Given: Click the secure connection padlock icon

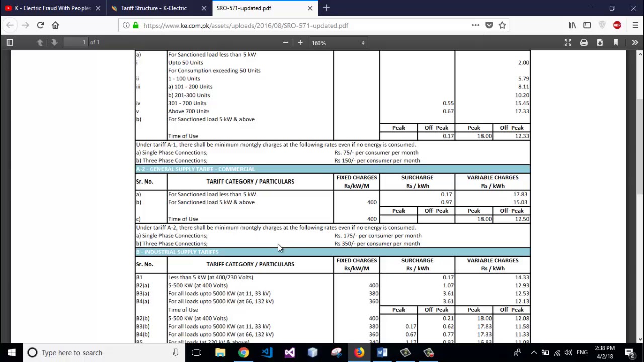Looking at the screenshot, I should click(x=135, y=25).
